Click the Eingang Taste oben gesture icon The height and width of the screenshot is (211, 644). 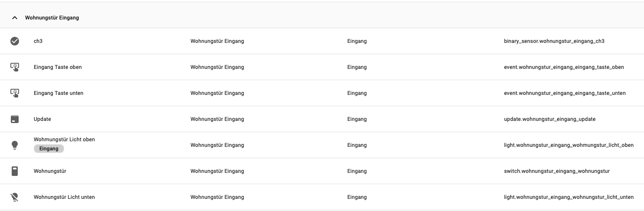click(x=15, y=67)
